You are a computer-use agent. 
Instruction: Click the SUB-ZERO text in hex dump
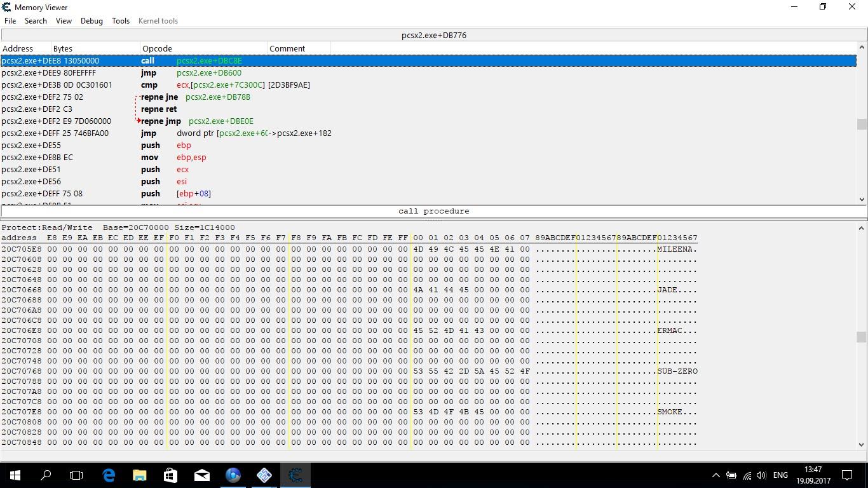[x=677, y=371]
